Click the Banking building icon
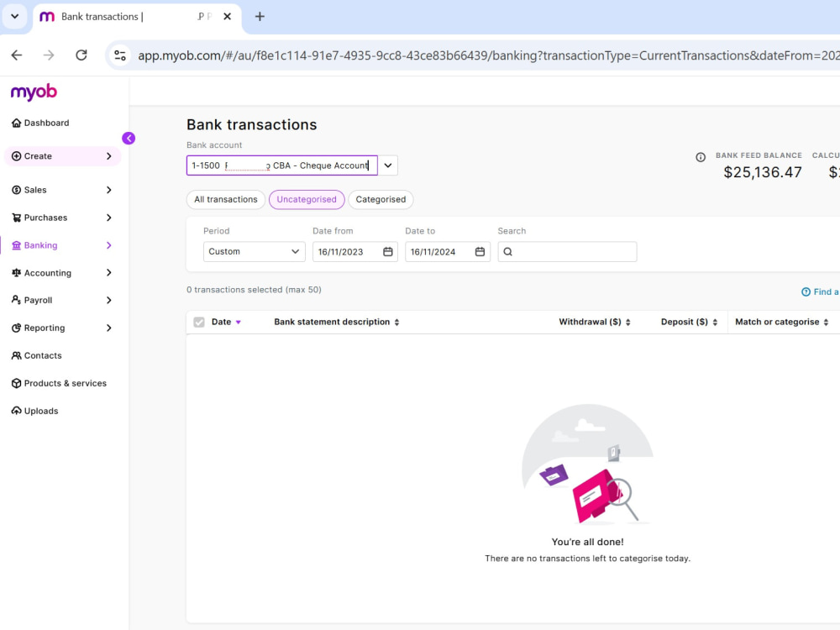 coord(17,244)
